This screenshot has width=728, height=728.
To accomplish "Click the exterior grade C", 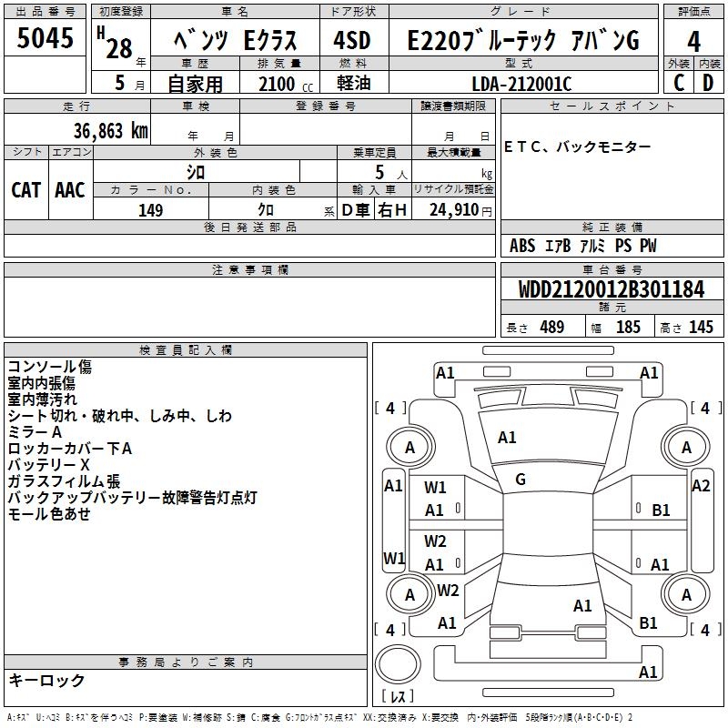I will click(679, 83).
